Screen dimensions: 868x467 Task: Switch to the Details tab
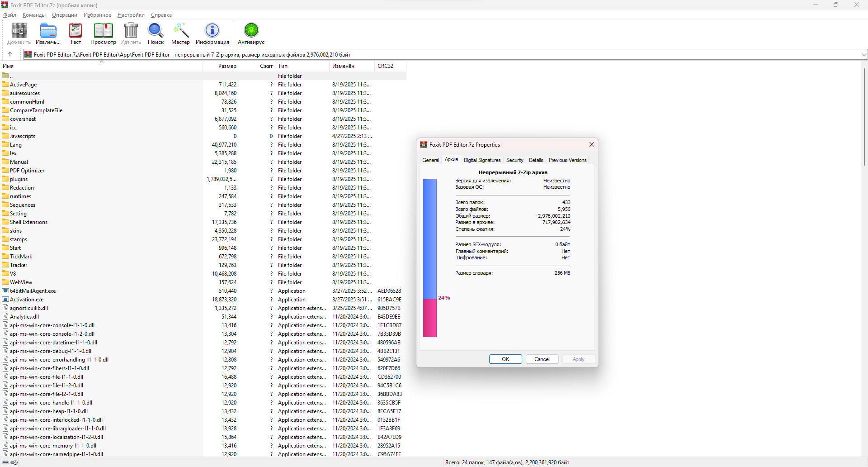click(536, 160)
